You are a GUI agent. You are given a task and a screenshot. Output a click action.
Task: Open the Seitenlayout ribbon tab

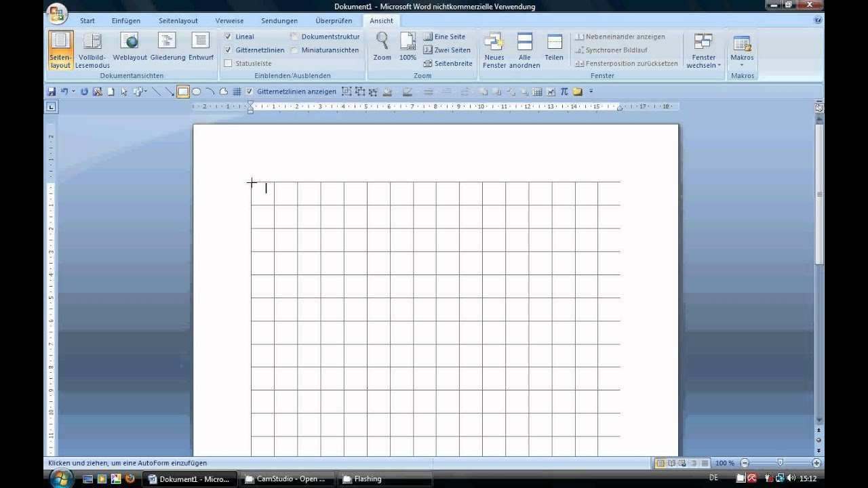tap(178, 21)
